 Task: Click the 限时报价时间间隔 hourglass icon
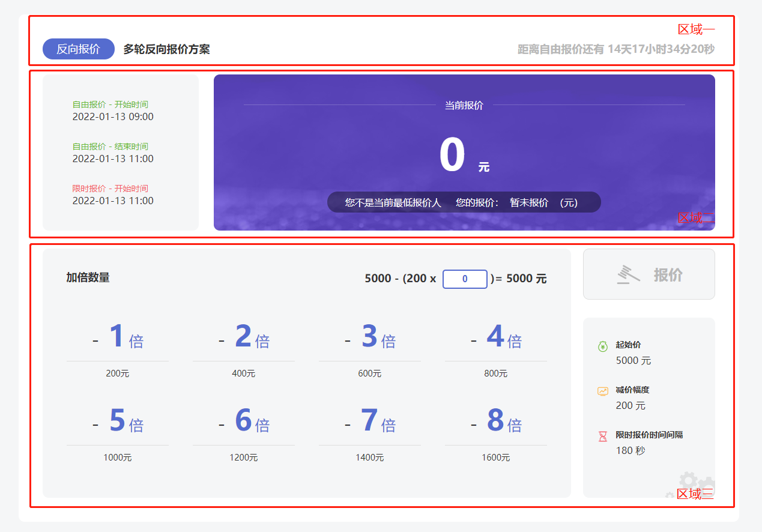603,436
